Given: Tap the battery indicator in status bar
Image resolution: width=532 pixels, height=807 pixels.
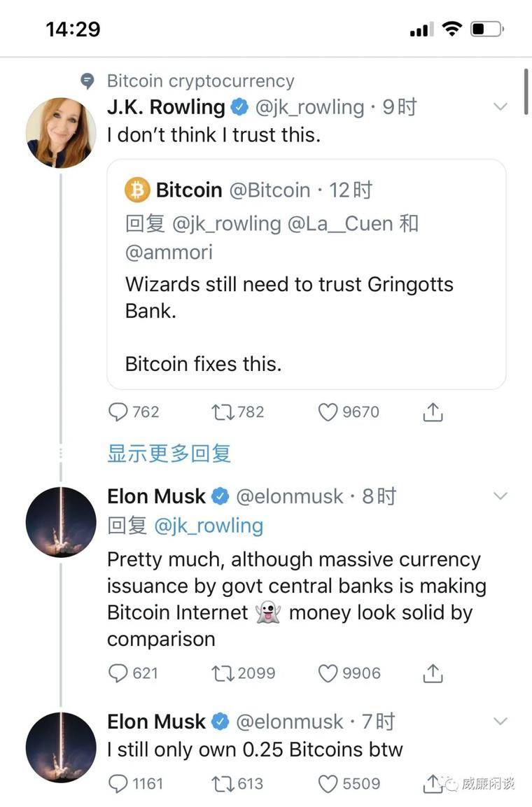Looking at the screenshot, I should point(485,28).
